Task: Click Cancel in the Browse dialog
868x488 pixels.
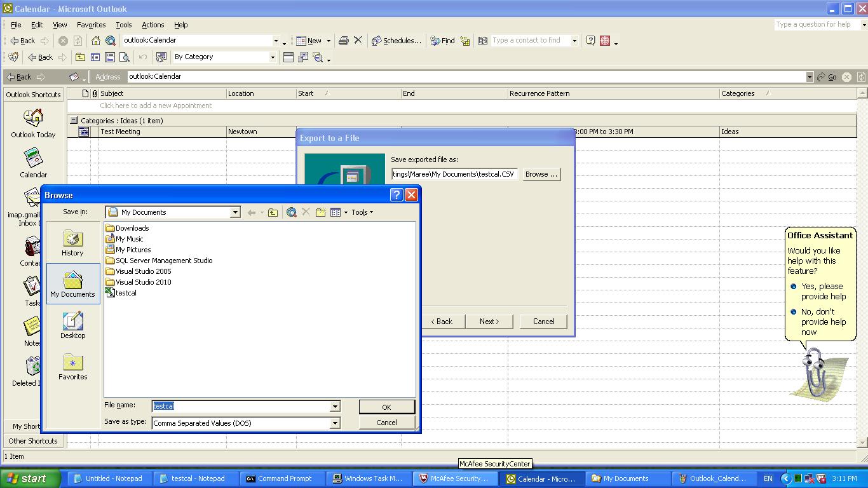Action: pyautogui.click(x=386, y=423)
